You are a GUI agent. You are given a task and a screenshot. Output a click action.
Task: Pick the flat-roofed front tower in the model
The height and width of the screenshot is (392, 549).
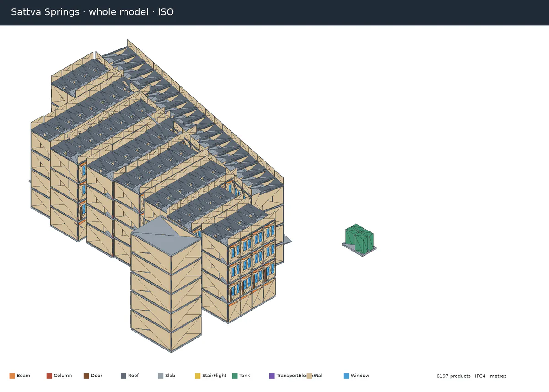click(x=166, y=285)
